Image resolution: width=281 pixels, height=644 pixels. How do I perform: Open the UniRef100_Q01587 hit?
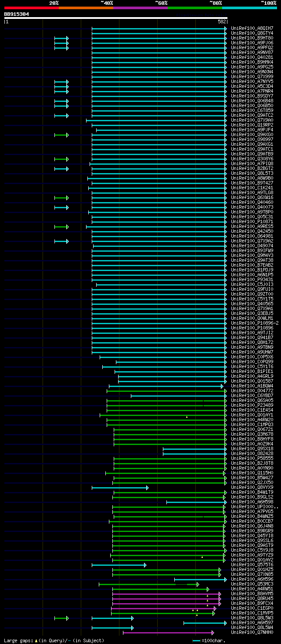click(252, 381)
